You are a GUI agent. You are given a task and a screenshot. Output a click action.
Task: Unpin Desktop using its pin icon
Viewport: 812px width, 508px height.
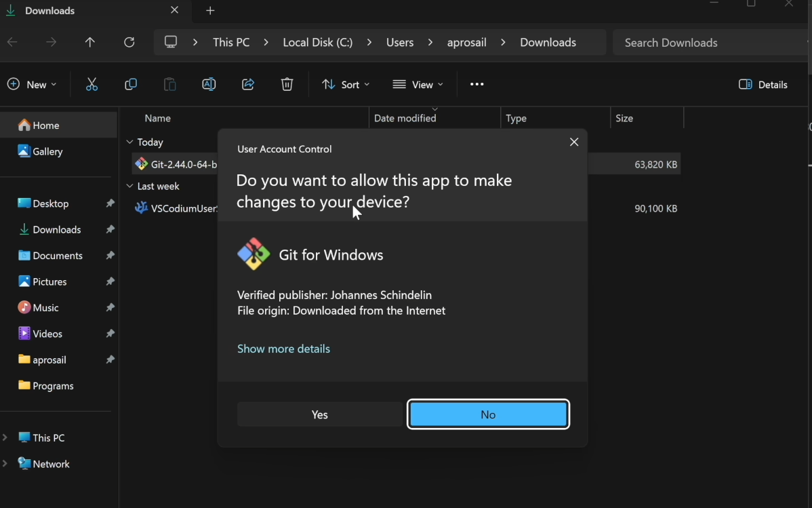(x=110, y=203)
